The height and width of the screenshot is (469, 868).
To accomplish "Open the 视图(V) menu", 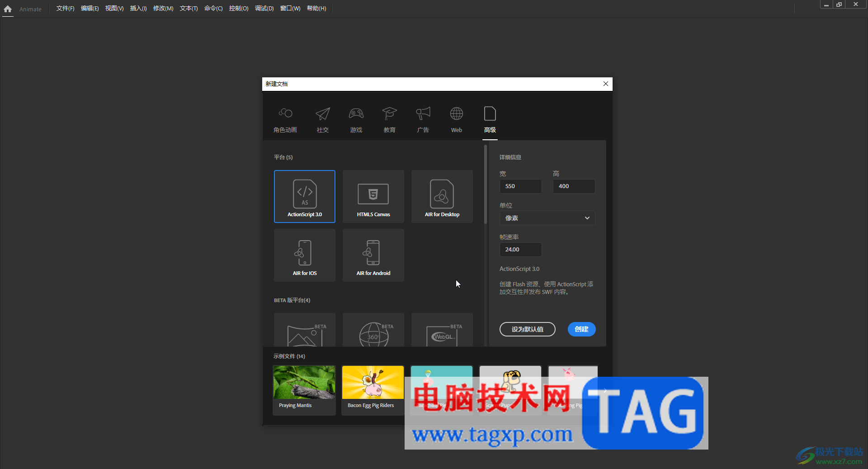I will coord(114,9).
